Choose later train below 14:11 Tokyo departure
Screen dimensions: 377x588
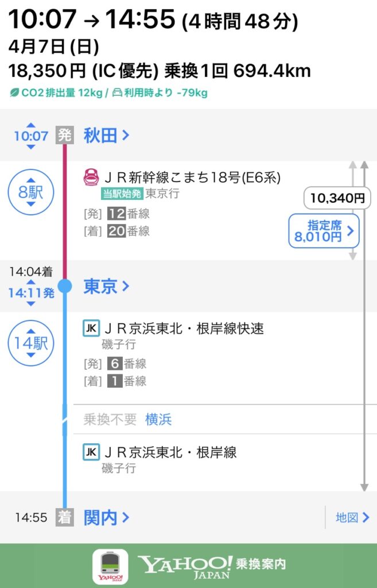[31, 304]
